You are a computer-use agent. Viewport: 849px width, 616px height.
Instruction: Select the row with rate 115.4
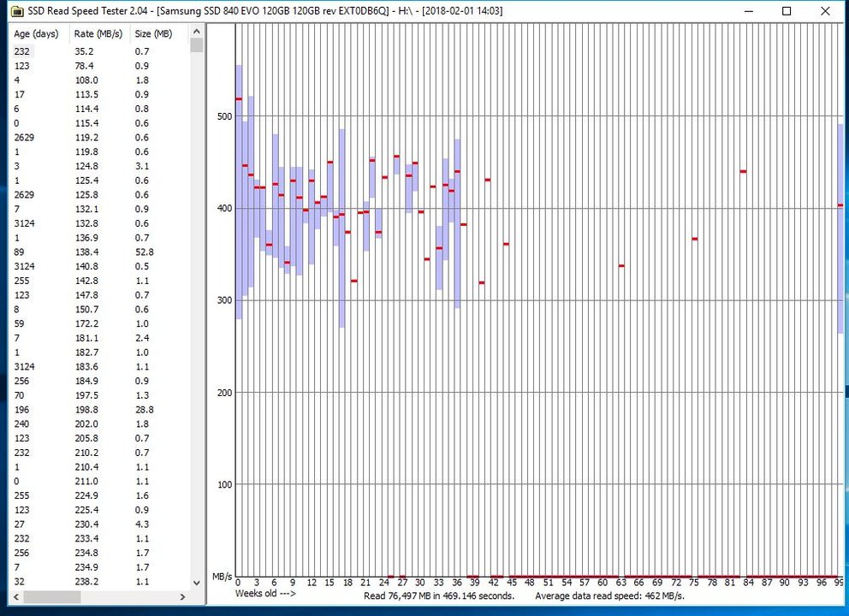(x=100, y=123)
